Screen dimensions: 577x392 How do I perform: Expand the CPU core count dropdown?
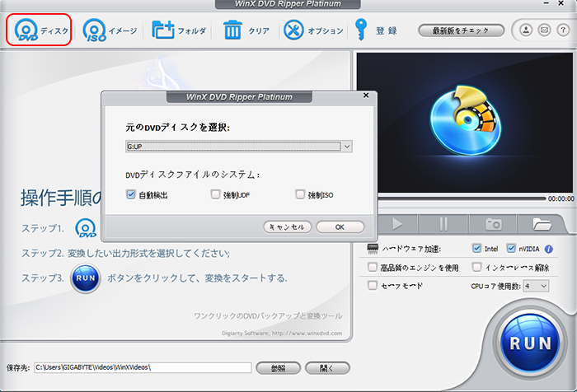(x=536, y=286)
